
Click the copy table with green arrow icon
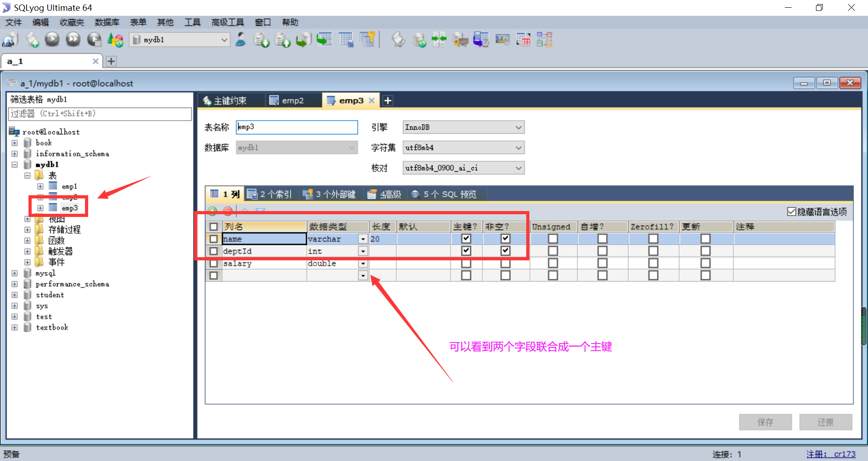click(324, 40)
